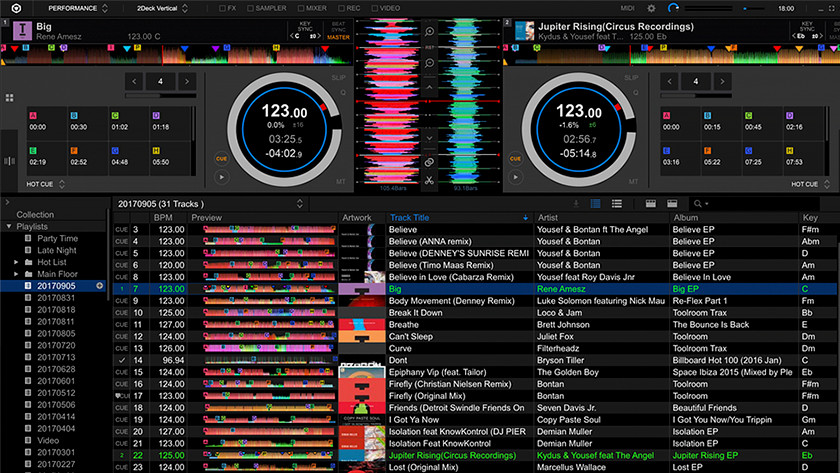Click the play button on deck 1

[x=221, y=177]
